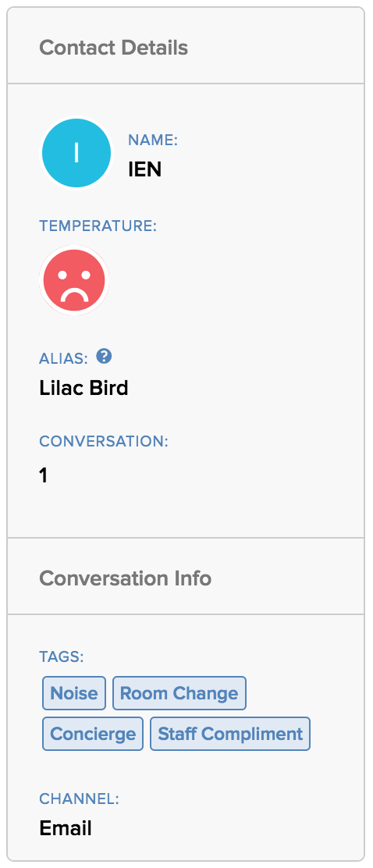Click the contact name IEN
Viewport: 373px width, 868px height.
coord(145,169)
